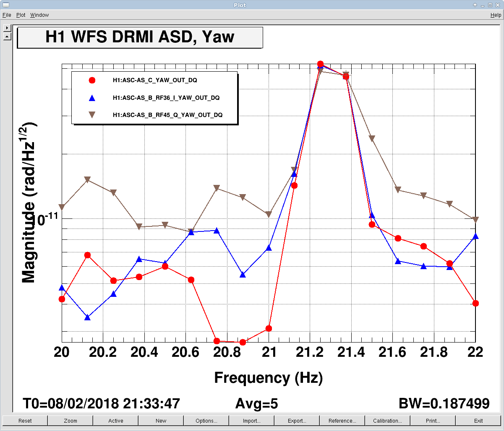Open the Plot menu
Viewport: 504px width, 431px height.
(x=21, y=15)
